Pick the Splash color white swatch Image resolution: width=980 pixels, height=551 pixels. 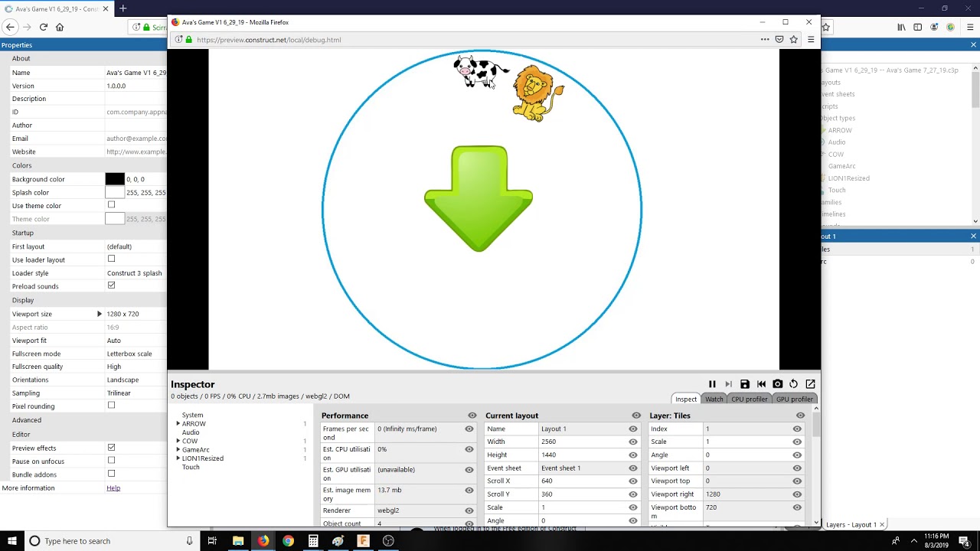[x=115, y=193]
